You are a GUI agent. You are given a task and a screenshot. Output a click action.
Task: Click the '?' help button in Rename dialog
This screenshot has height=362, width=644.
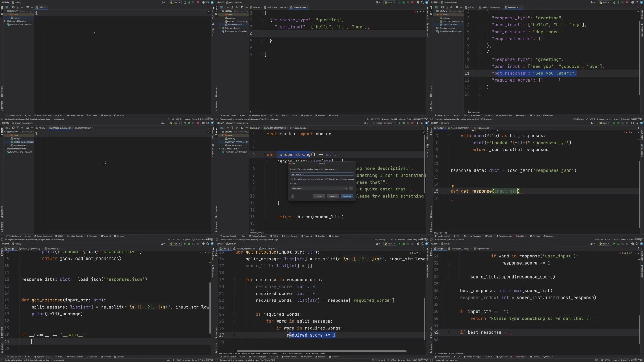pyautogui.click(x=293, y=197)
